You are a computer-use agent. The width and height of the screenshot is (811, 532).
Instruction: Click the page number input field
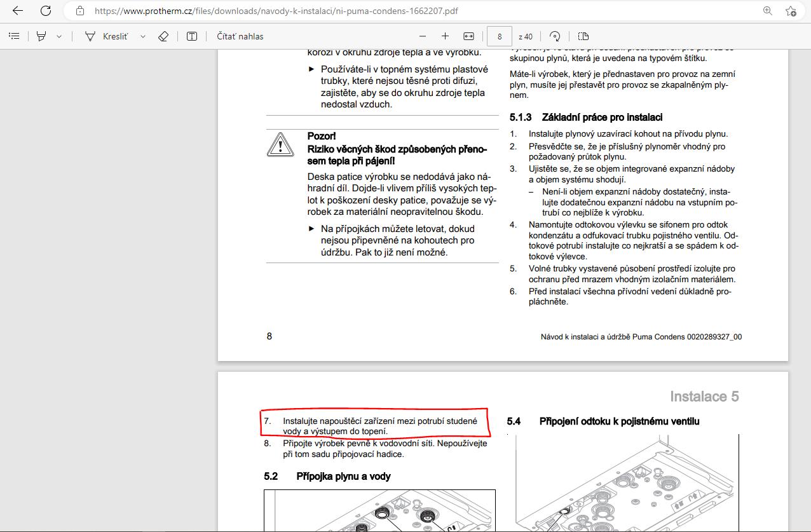(500, 36)
